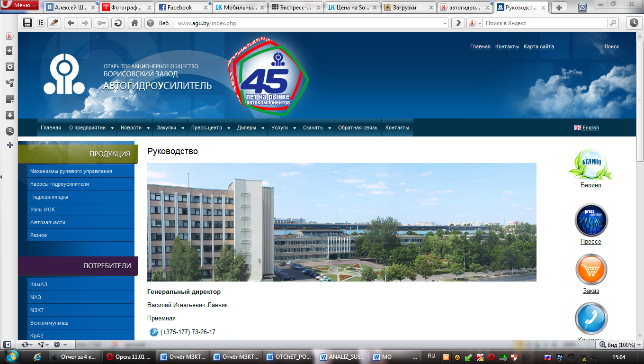Click the go arrow next to address bar
This screenshot has height=364, width=644.
pyautogui.click(x=458, y=23)
